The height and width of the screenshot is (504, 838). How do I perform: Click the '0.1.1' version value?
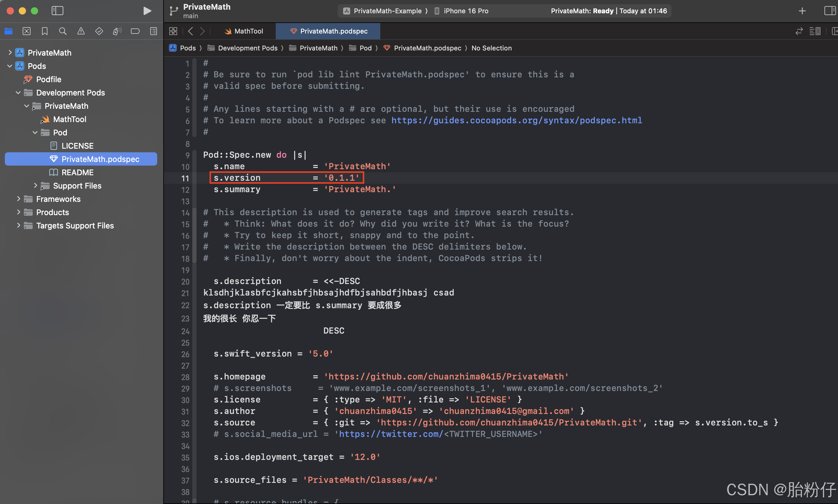[x=341, y=178]
